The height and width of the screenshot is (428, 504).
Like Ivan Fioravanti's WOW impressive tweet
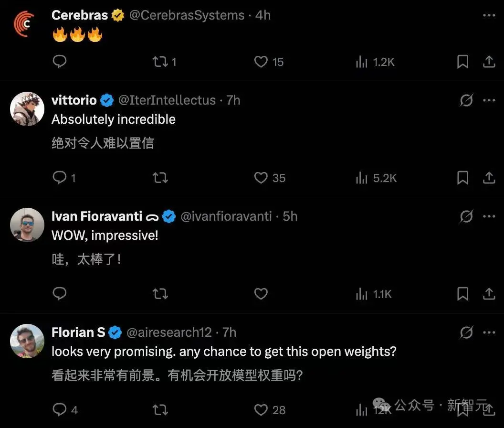(x=261, y=294)
